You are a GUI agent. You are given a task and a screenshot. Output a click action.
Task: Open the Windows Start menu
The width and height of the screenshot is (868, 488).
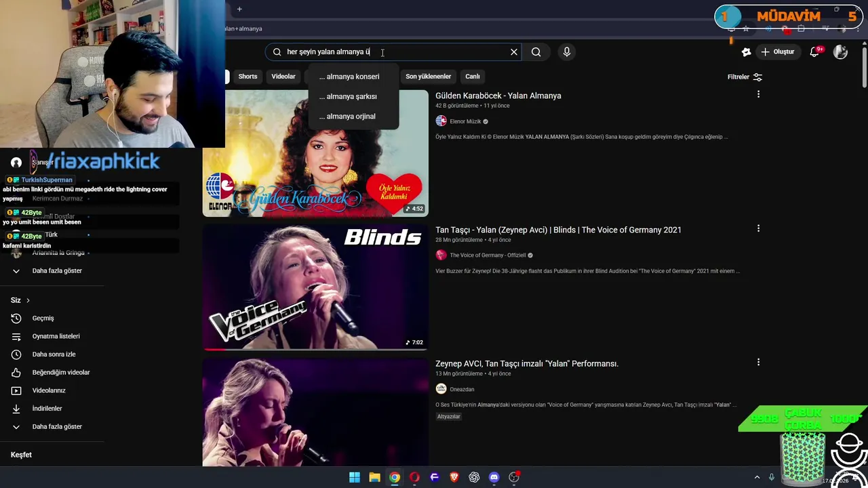click(x=355, y=477)
